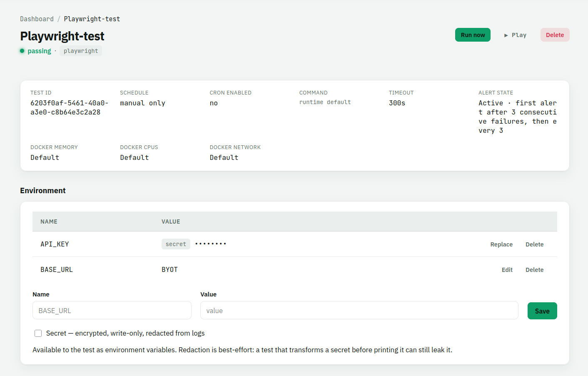This screenshot has width=588, height=376.
Task: Open the Dashboard breadcrumb link
Action: [37, 19]
